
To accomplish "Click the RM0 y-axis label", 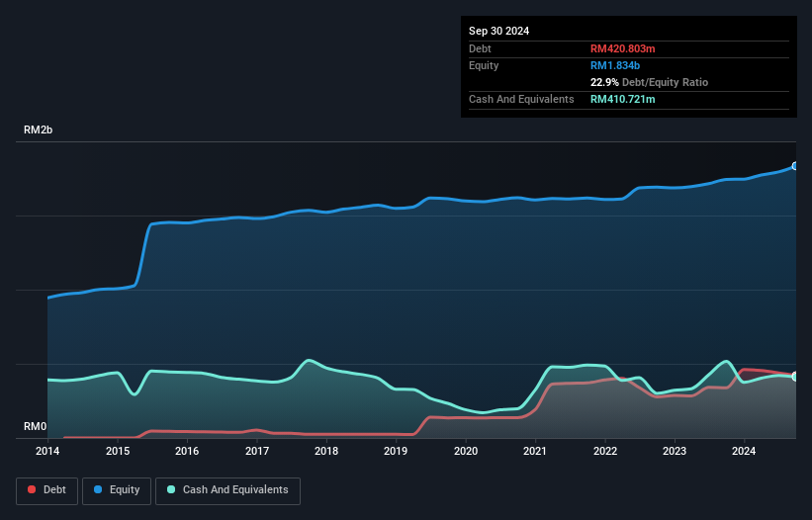I will click(36, 426).
